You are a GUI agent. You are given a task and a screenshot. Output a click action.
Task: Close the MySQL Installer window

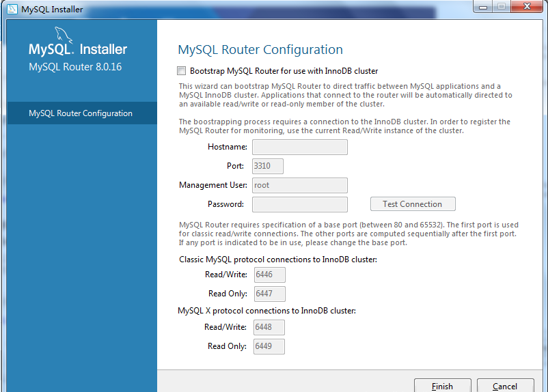(527, 7)
